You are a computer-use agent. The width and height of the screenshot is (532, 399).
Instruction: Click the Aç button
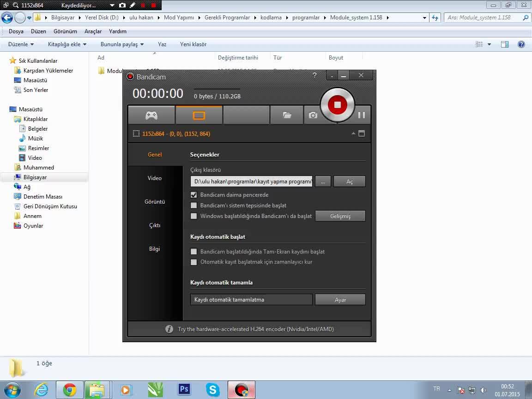[350, 181]
